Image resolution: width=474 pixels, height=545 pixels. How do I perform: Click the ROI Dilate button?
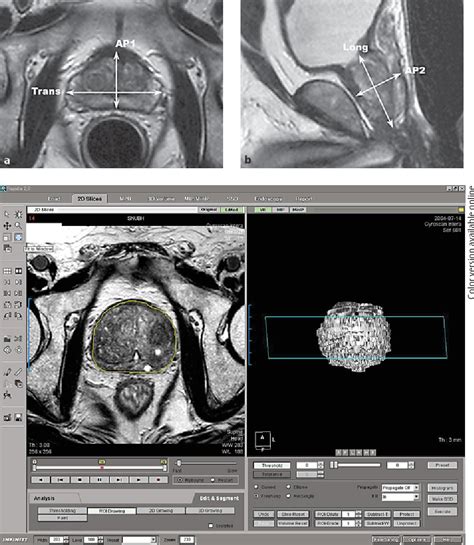click(327, 514)
